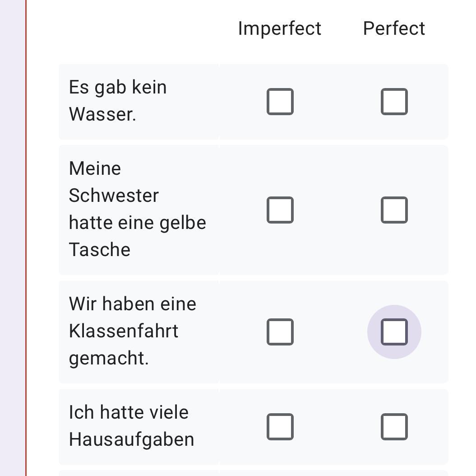Tick Perfect for 'Meine Schwester hatte eine gelbe Tasche'

point(394,210)
